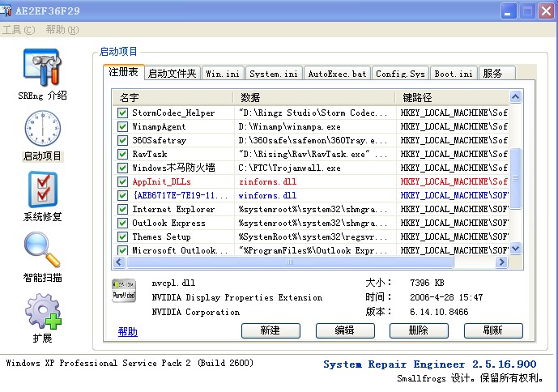Open the 系统修复 system repair icon
The height and width of the screenshot is (392, 558).
coord(43,190)
